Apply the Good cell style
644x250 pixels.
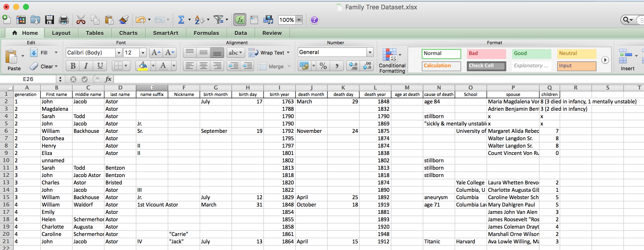click(x=531, y=54)
